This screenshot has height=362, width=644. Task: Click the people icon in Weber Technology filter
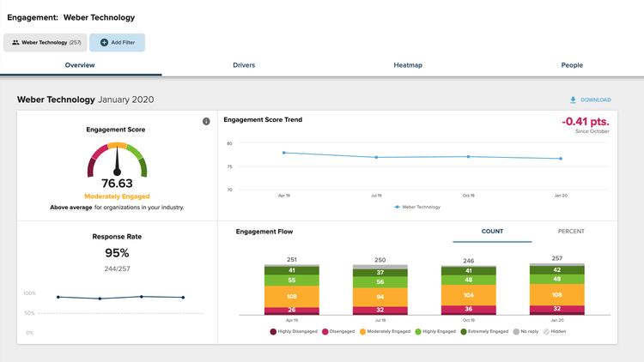pos(15,42)
